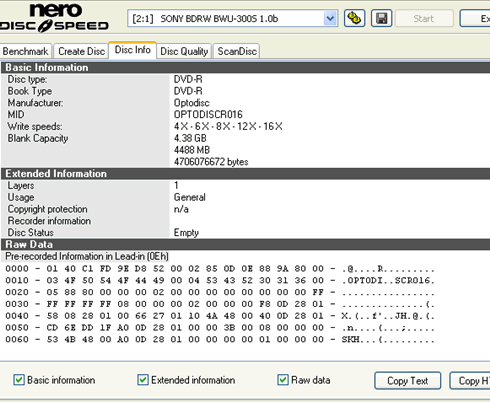Open the ScanDisc tab
This screenshot has width=490, height=402.
coord(237,51)
